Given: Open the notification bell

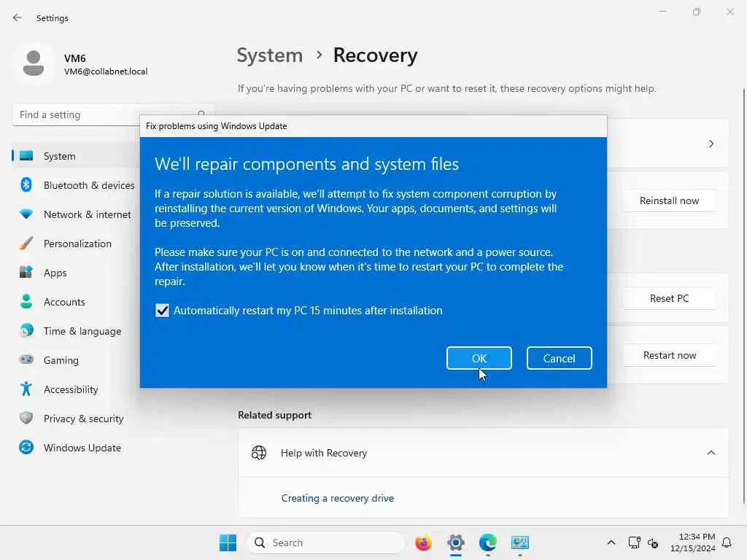Looking at the screenshot, I should (727, 542).
